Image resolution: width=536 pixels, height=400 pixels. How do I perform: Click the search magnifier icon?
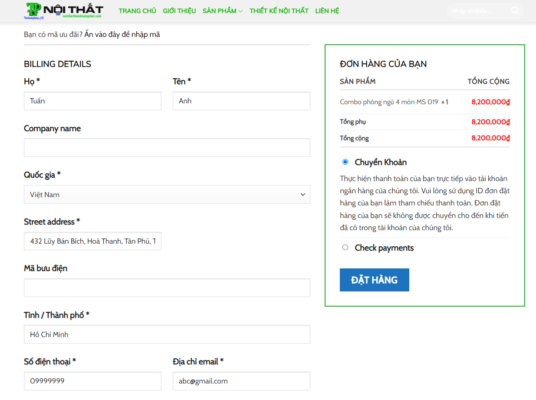[x=515, y=11]
